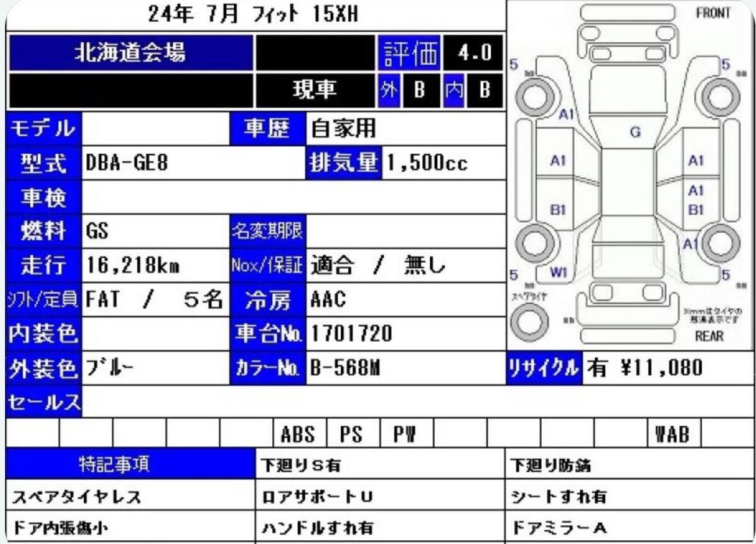Click the 現車 label
Viewport: 756px width, 544px height.
pyautogui.click(x=314, y=91)
